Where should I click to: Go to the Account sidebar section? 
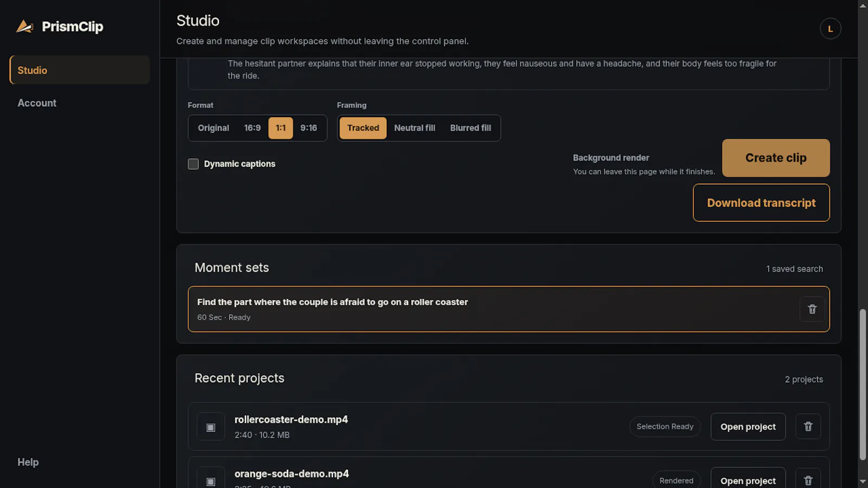point(80,103)
